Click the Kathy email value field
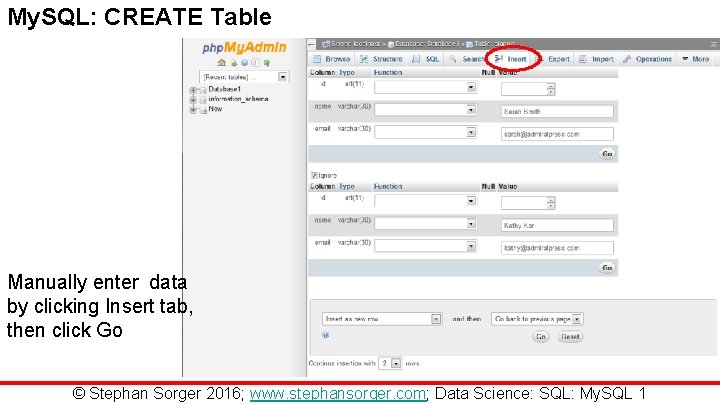Image resolution: width=720 pixels, height=405 pixels. click(x=557, y=248)
